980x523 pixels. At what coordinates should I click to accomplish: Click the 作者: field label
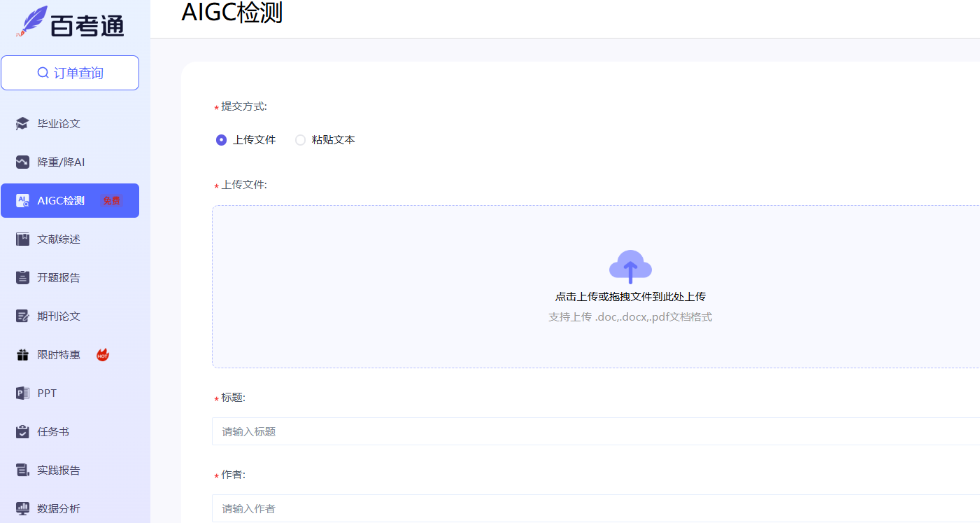(234, 475)
